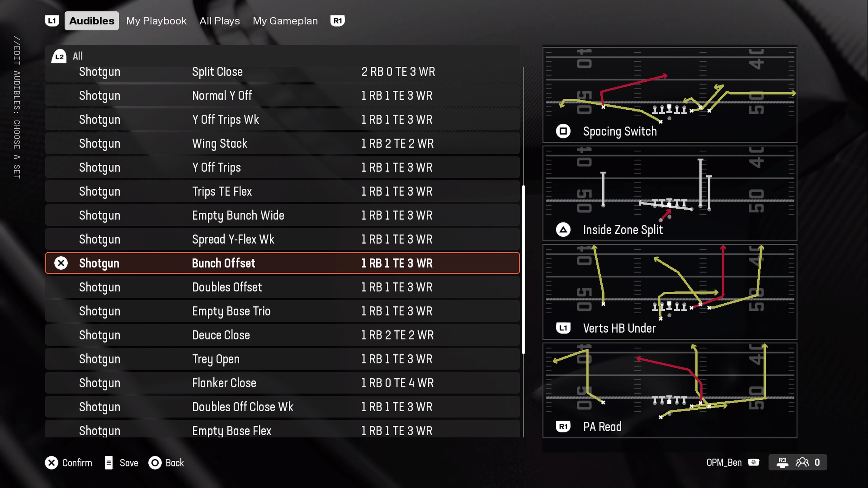Open the My Gameplan section

coord(285,21)
